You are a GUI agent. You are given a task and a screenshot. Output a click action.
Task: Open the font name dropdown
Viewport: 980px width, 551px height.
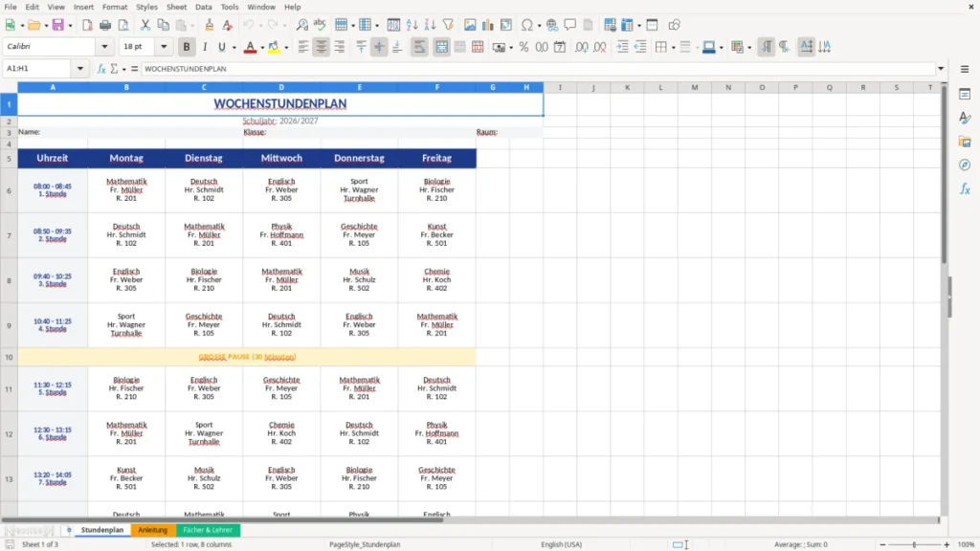(x=104, y=47)
